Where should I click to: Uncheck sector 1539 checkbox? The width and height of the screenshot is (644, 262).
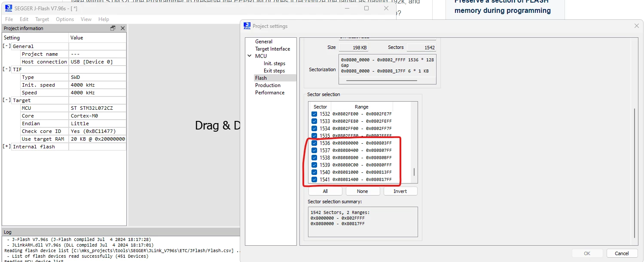[x=314, y=165]
